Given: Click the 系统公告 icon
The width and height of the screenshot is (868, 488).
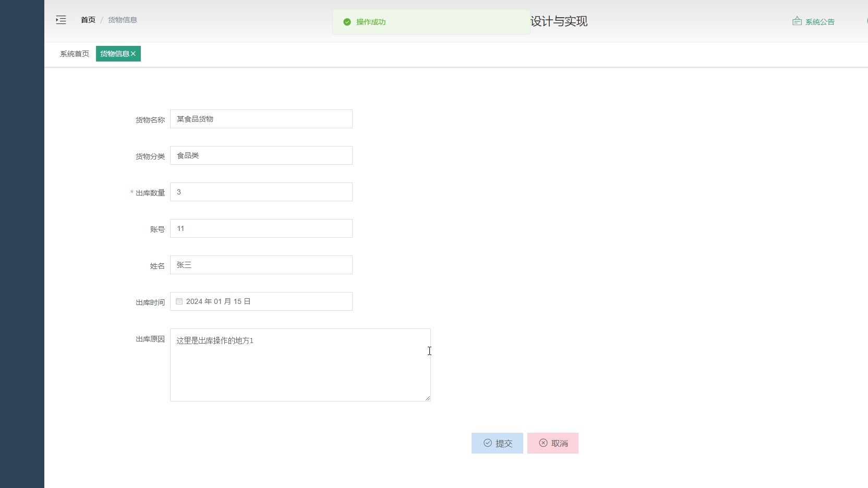Looking at the screenshot, I should [x=797, y=21].
